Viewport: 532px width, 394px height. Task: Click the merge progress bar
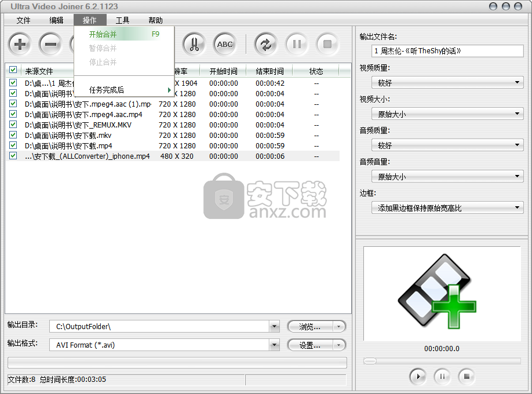tap(177, 363)
